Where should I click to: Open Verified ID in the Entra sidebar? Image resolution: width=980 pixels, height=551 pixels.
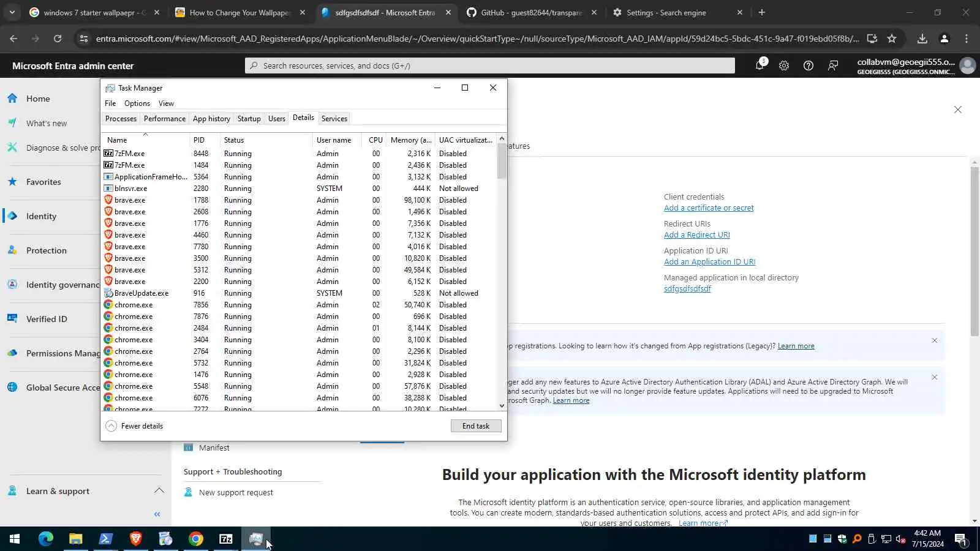point(47,319)
